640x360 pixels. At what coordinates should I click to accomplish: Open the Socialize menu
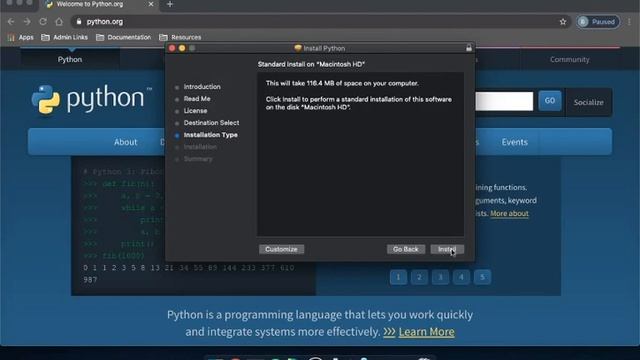(589, 102)
